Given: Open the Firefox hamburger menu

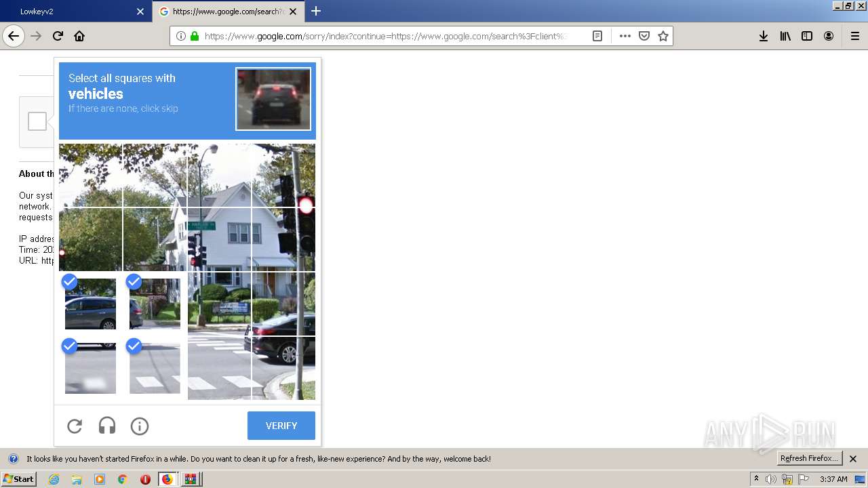Looking at the screenshot, I should click(855, 36).
